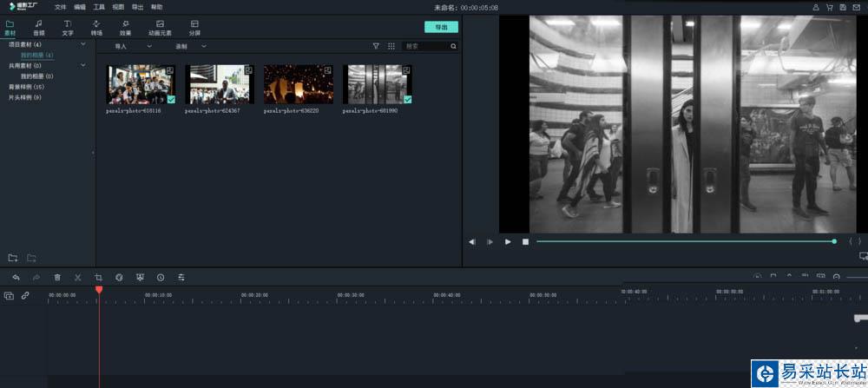868x388 pixels.
Task: Click checkmark on pexels-photo-618116 thumbnail
Action: [171, 100]
